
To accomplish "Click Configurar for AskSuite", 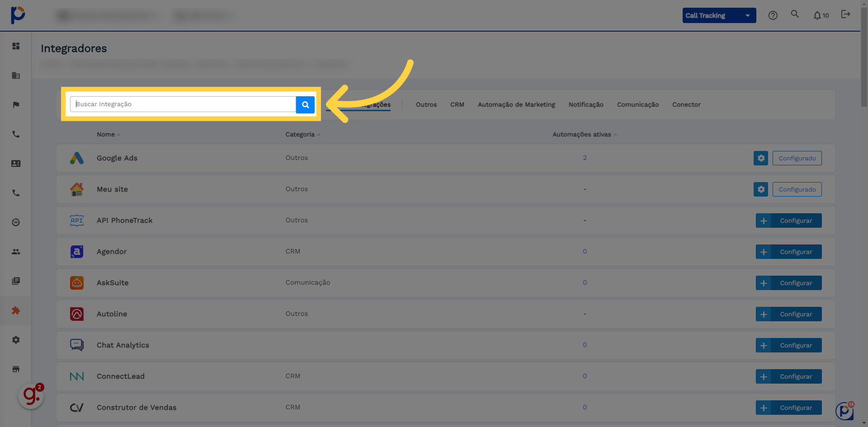I will (x=789, y=283).
